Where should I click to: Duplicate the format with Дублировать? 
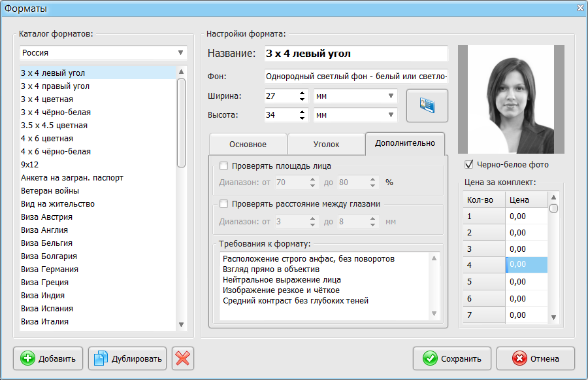point(127,358)
